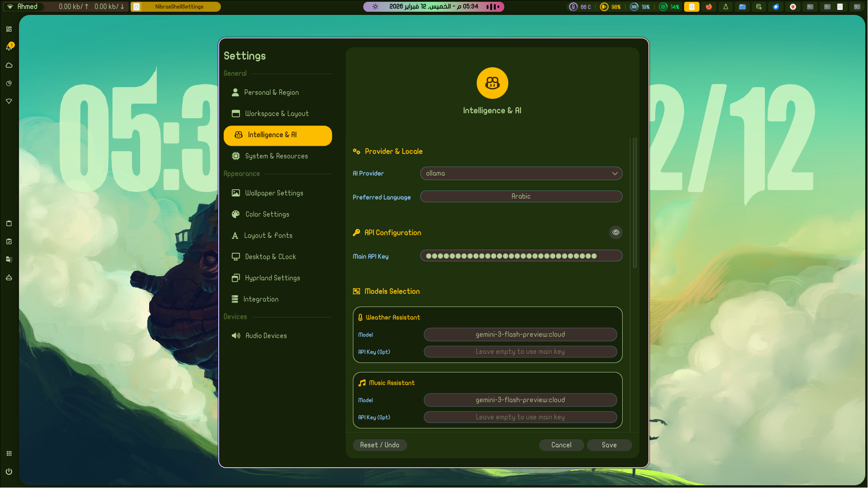Collapse the Appearance section header
Image resolution: width=868 pixels, height=488 pixels.
241,173
